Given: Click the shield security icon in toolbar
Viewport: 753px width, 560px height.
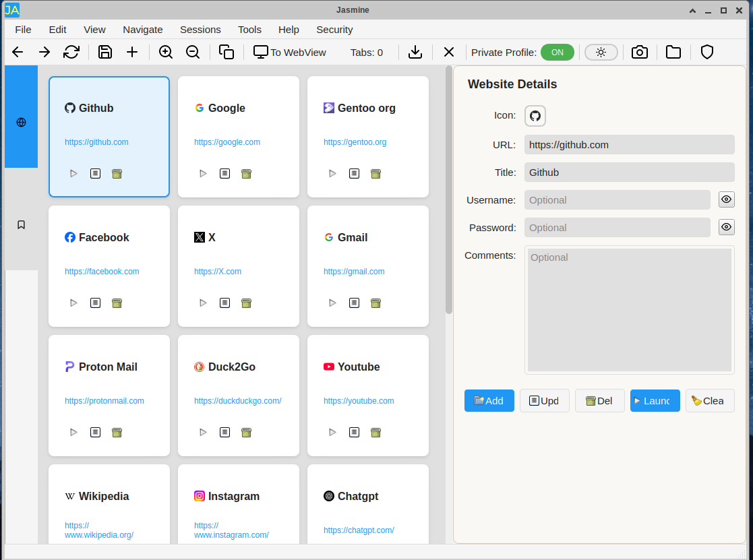Looking at the screenshot, I should point(707,52).
